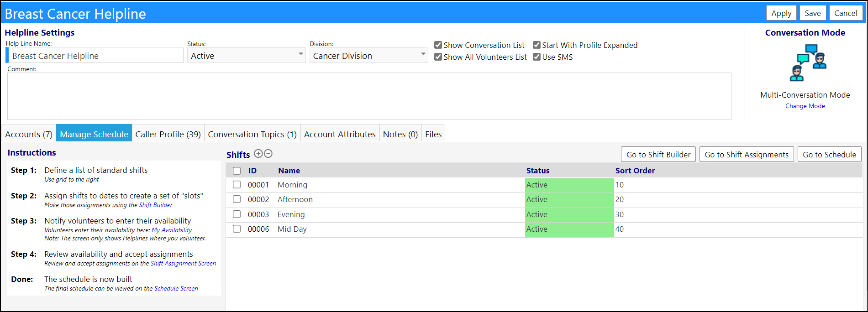This screenshot has height=312, width=868.
Task: Click sort order value 40
Action: point(620,229)
